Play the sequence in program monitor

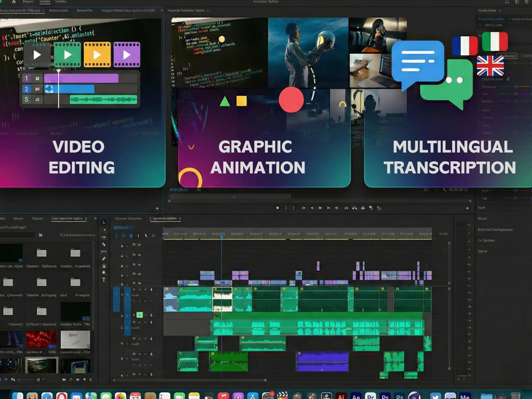(320, 208)
